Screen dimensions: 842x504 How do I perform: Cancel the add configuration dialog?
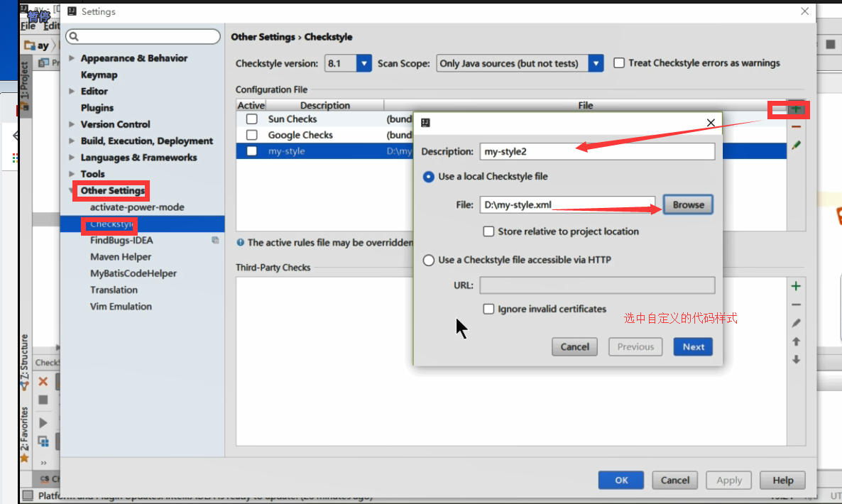point(574,346)
